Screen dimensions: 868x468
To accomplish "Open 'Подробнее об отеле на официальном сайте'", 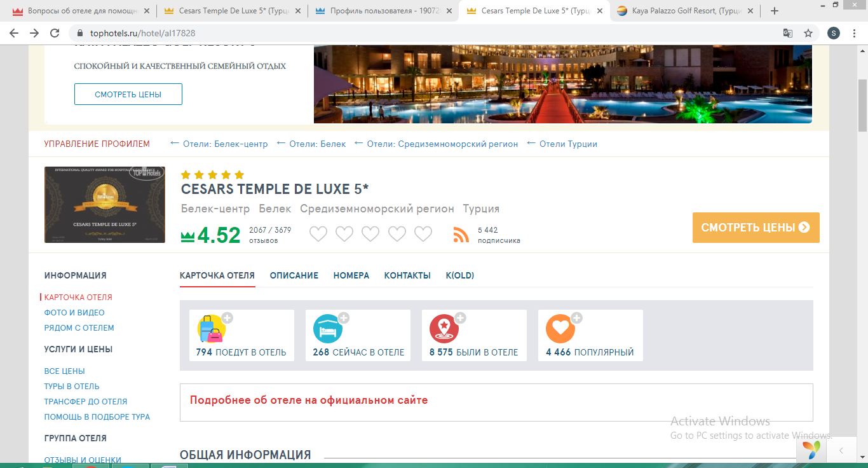I will click(309, 400).
